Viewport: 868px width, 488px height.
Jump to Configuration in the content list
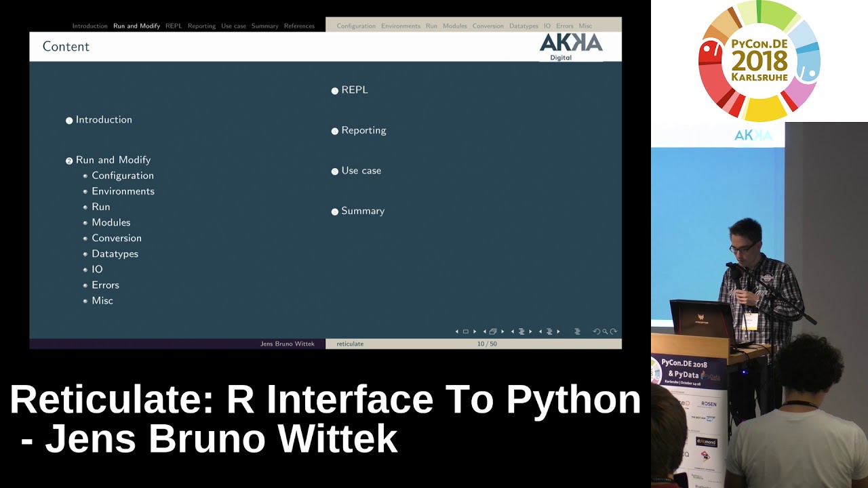(x=123, y=176)
